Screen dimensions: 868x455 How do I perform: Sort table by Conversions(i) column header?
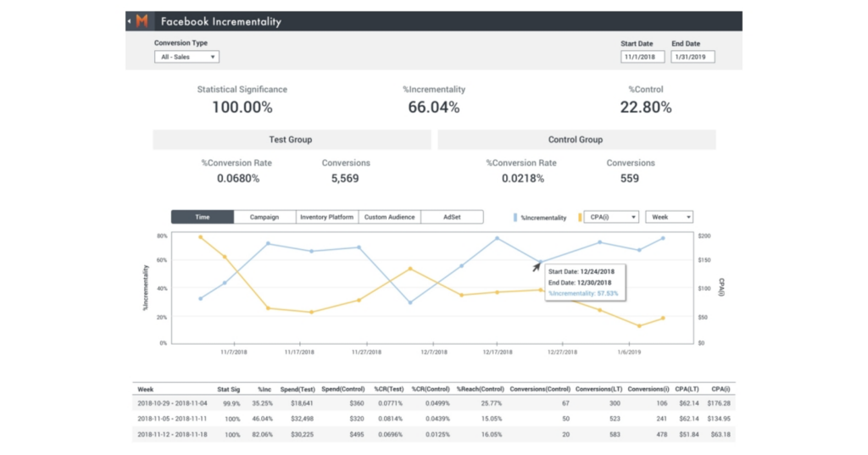tap(648, 389)
